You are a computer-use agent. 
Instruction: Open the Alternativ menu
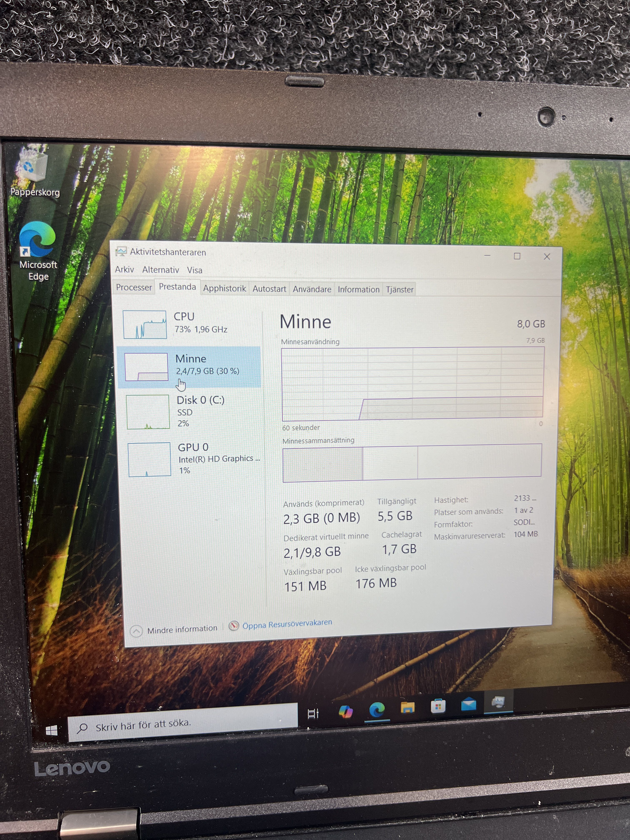(161, 270)
